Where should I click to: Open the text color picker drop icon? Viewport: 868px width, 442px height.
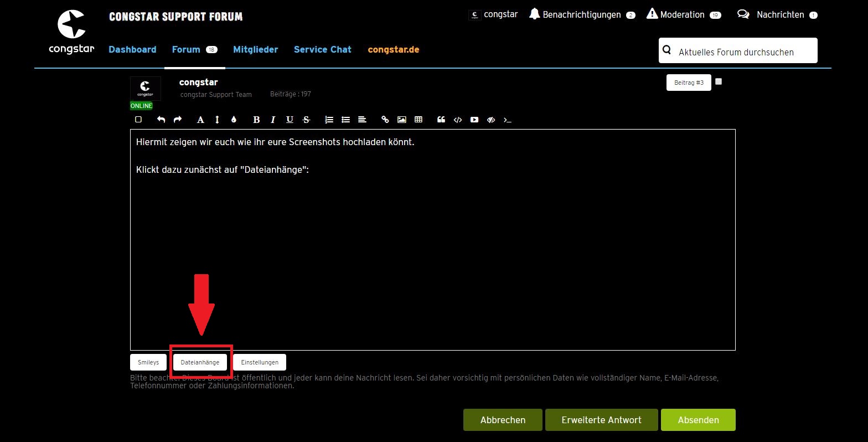tap(234, 120)
